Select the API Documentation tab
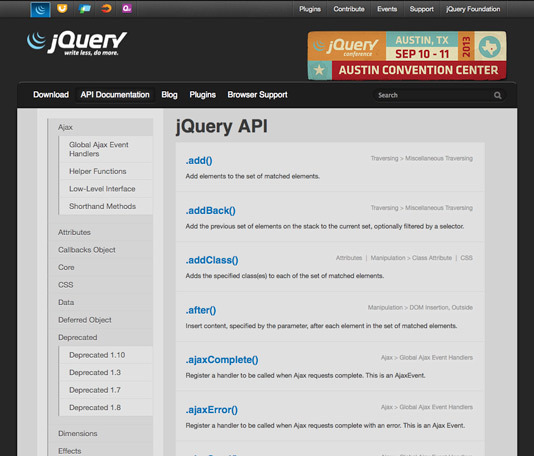The width and height of the screenshot is (534, 456). [x=115, y=95]
